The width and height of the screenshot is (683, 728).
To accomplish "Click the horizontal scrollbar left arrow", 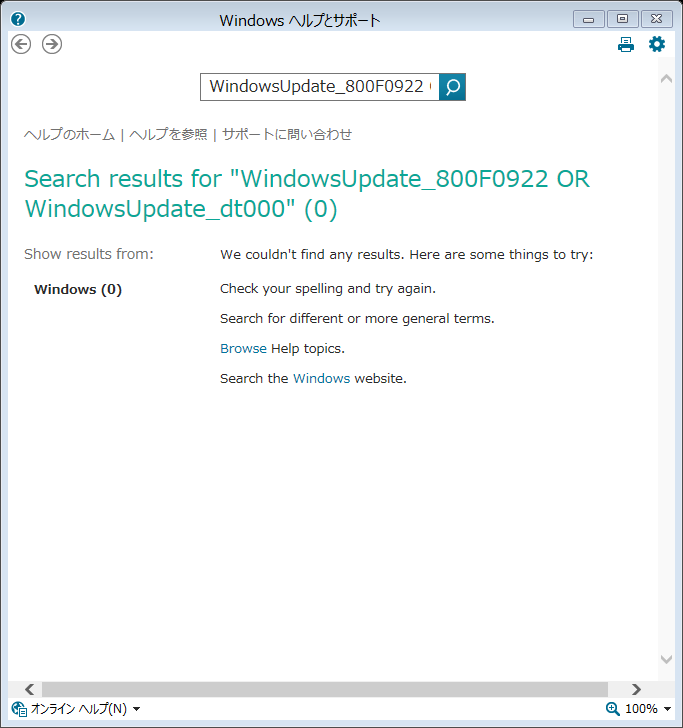I will 29,689.
